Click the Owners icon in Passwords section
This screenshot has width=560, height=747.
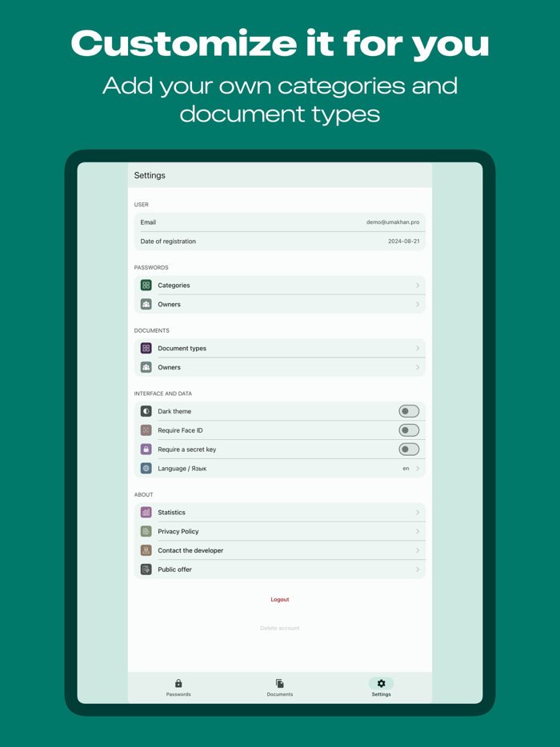[146, 304]
